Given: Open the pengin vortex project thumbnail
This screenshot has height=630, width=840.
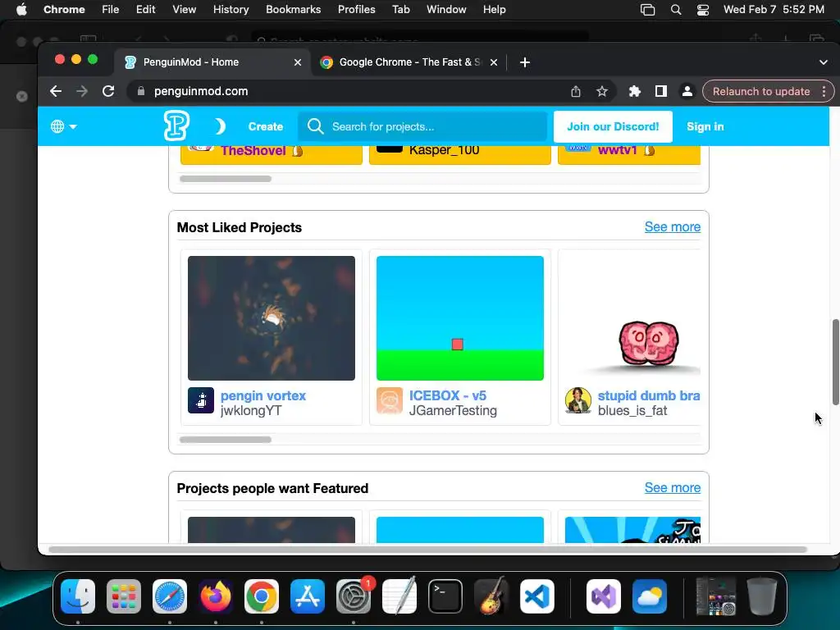Looking at the screenshot, I should (x=272, y=318).
